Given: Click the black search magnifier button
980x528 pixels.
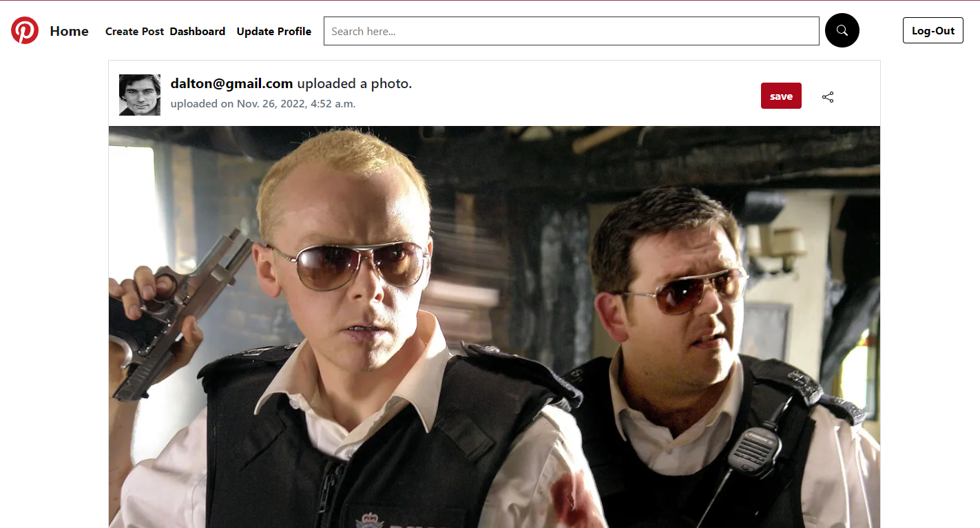Looking at the screenshot, I should pos(842,30).
